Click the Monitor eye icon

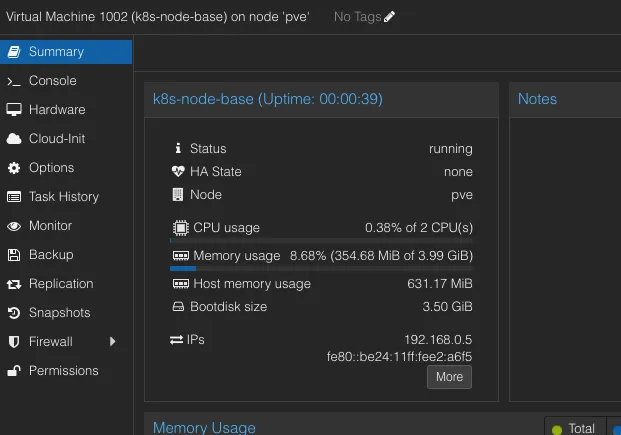click(14, 226)
